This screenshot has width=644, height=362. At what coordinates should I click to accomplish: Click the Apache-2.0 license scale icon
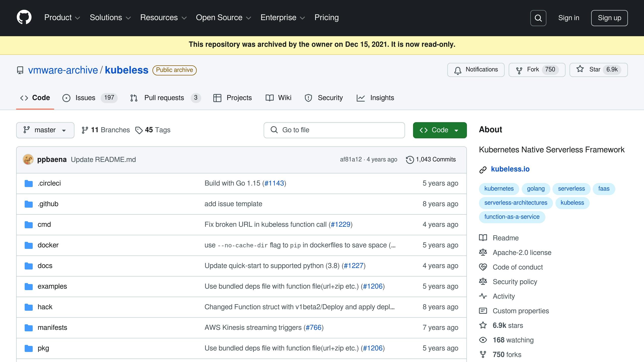(483, 252)
